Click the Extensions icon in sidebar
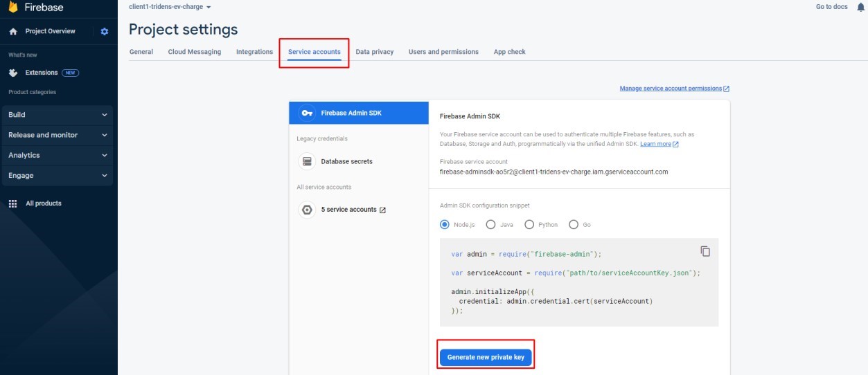Screen dimensions: 868x375 tap(13, 73)
